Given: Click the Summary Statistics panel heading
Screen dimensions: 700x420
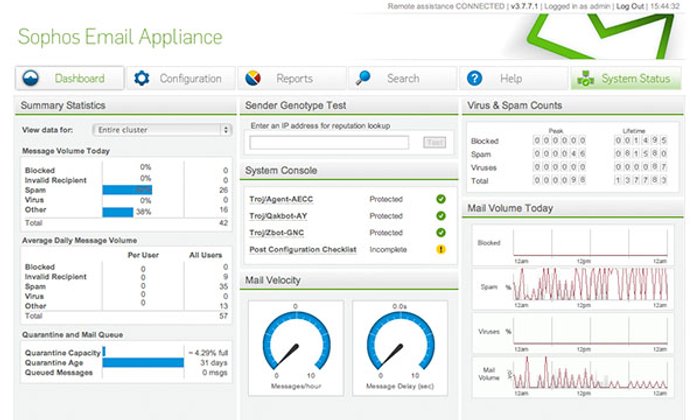Looking at the screenshot, I should point(63,105).
